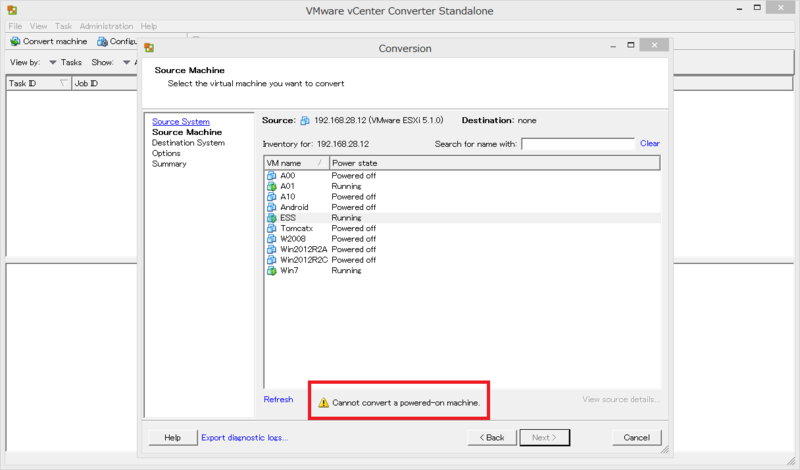Image resolution: width=800 pixels, height=470 pixels.
Task: Click the Conversion dialog title icon
Action: 149,48
